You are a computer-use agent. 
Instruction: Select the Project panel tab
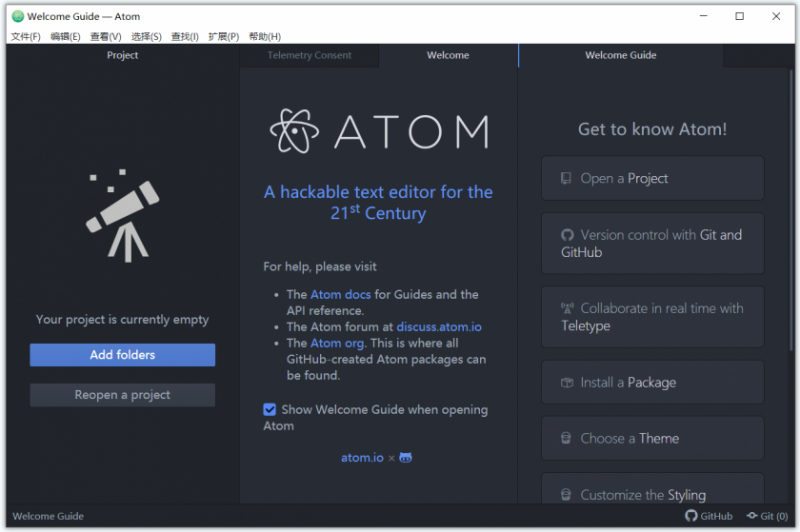[x=122, y=55]
